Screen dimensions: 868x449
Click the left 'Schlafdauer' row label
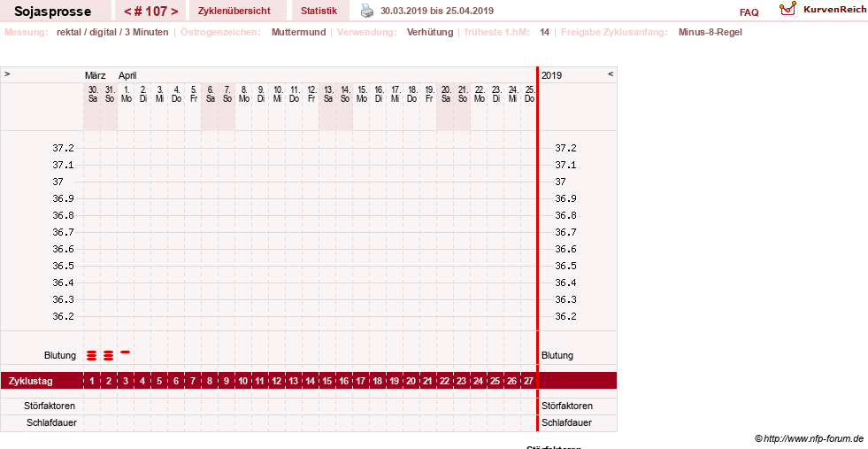click(x=51, y=422)
